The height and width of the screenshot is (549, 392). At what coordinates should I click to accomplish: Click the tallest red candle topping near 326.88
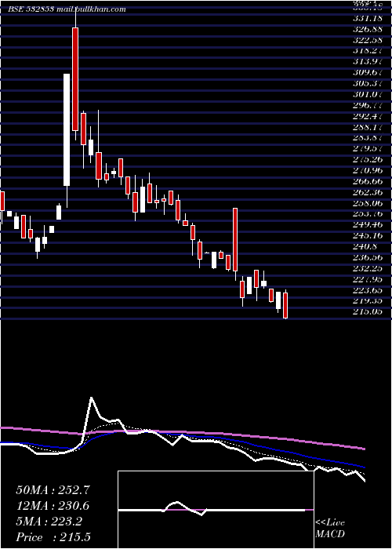pyautogui.click(x=75, y=79)
